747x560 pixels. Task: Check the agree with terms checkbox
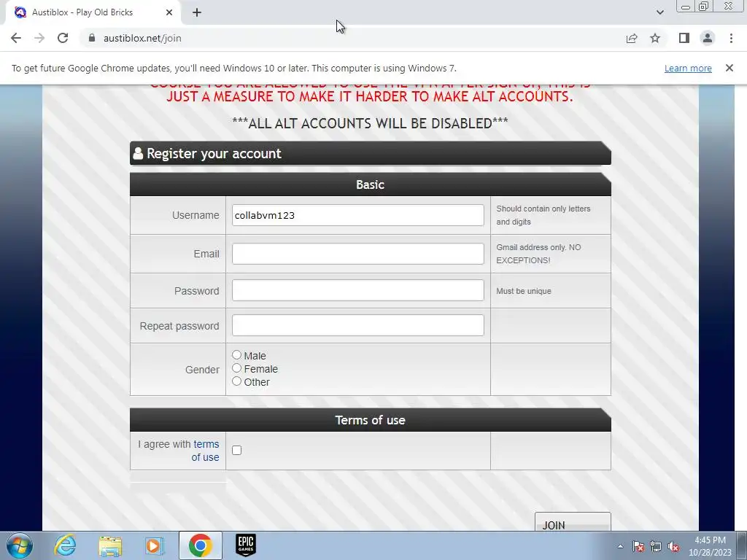point(237,450)
